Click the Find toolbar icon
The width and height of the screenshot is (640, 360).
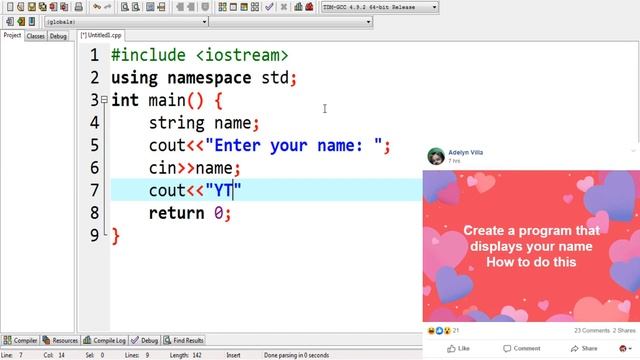(x=124, y=7)
